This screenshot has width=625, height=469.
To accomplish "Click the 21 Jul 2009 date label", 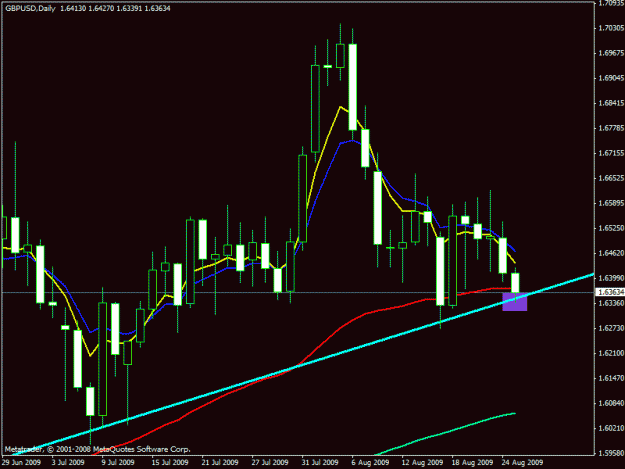I will pyautogui.click(x=220, y=463).
